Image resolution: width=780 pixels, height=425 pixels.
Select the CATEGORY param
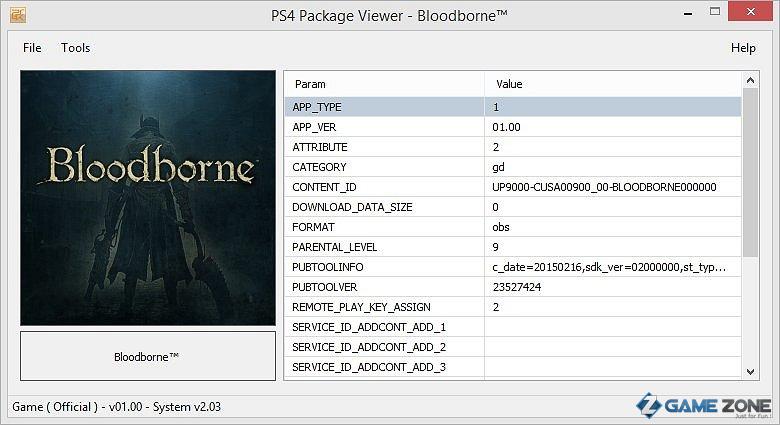coord(319,167)
